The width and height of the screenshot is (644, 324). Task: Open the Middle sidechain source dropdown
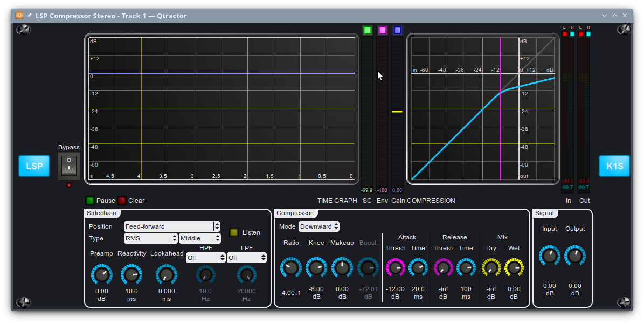[199, 238]
